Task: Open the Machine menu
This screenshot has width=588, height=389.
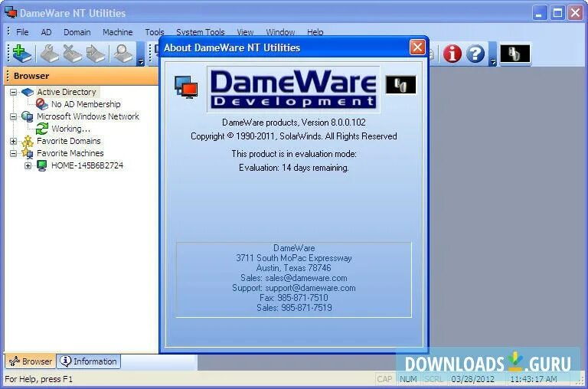Action: pos(118,32)
